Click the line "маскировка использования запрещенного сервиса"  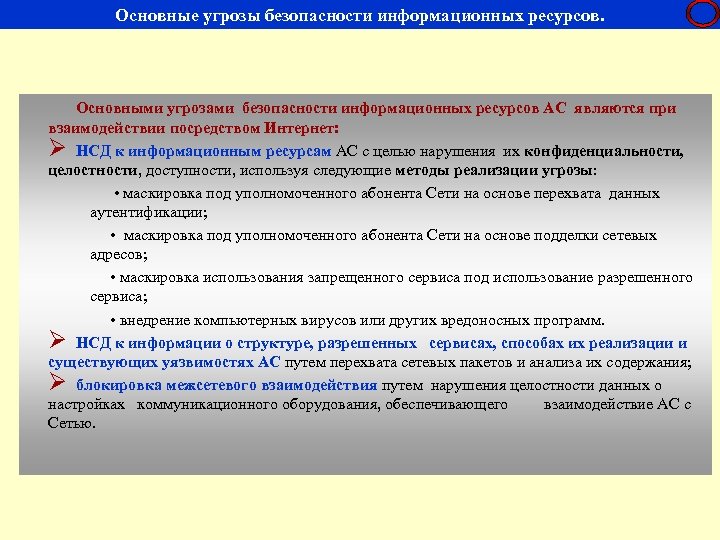click(x=401, y=278)
